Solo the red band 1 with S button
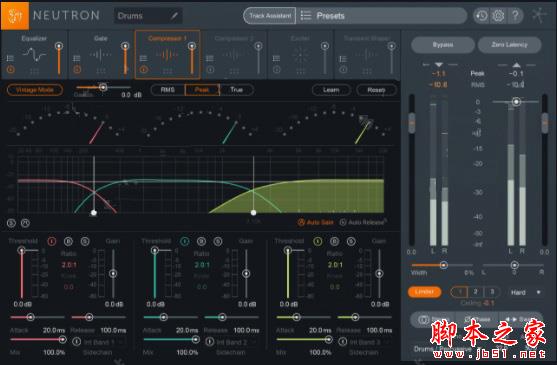The height and width of the screenshot is (365, 557). 85,241
